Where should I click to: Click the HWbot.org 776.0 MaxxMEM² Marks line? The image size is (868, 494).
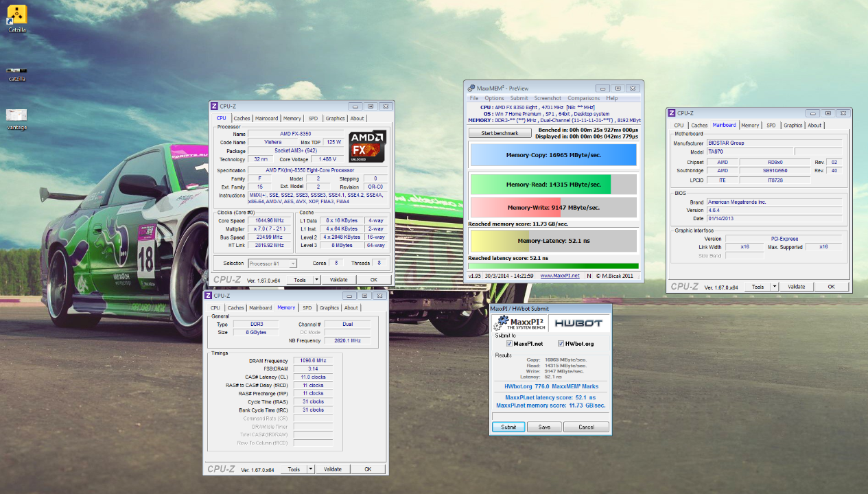(x=550, y=386)
